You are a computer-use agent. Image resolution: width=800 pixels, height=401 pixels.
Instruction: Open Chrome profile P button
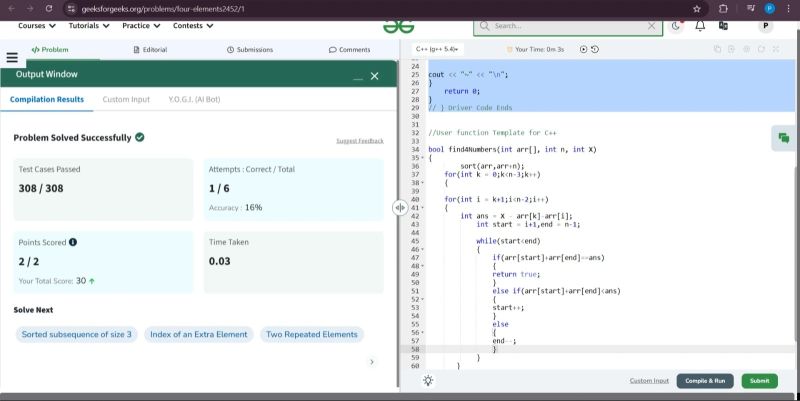pos(770,9)
